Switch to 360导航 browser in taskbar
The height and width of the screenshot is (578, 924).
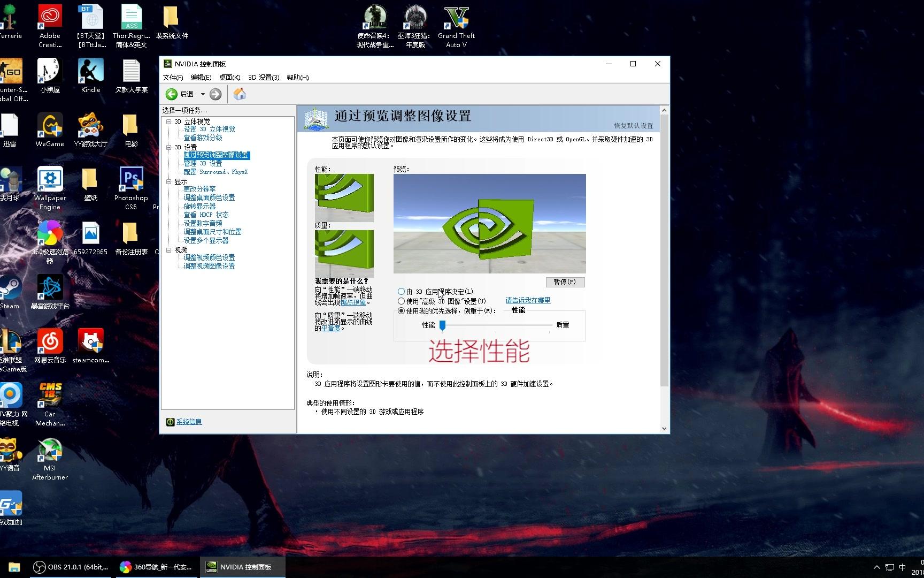click(156, 567)
